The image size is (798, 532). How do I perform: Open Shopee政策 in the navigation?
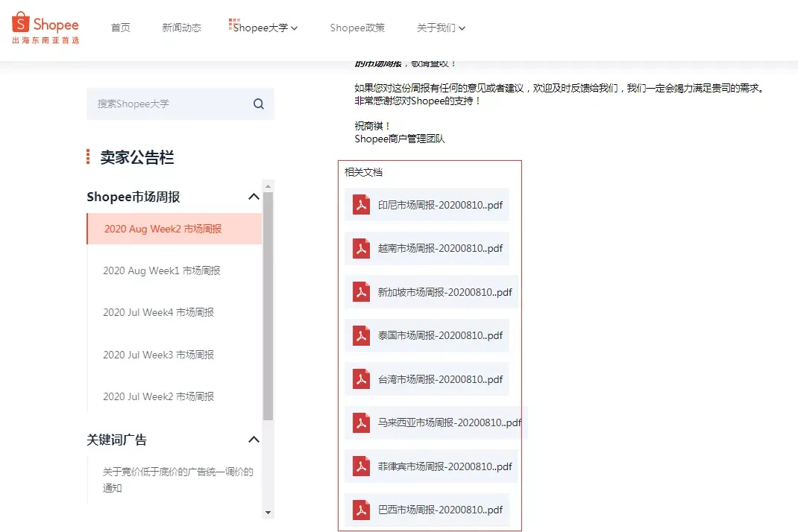[x=357, y=28]
